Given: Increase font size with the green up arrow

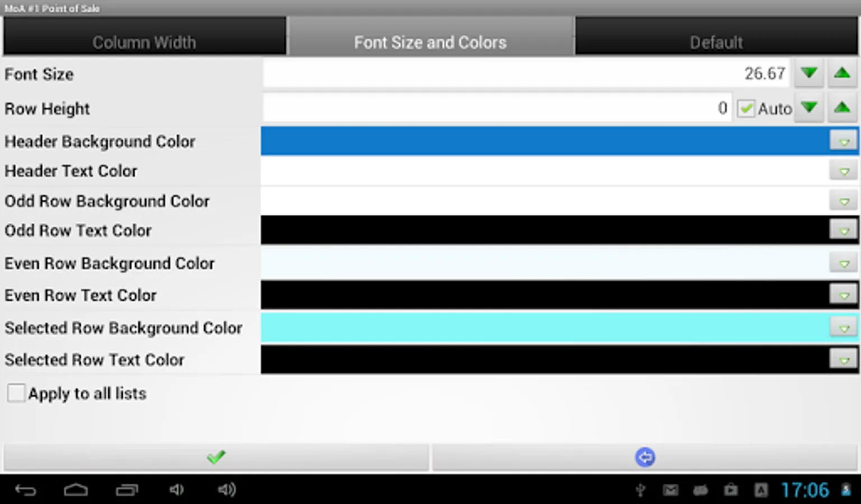Looking at the screenshot, I should [x=842, y=73].
